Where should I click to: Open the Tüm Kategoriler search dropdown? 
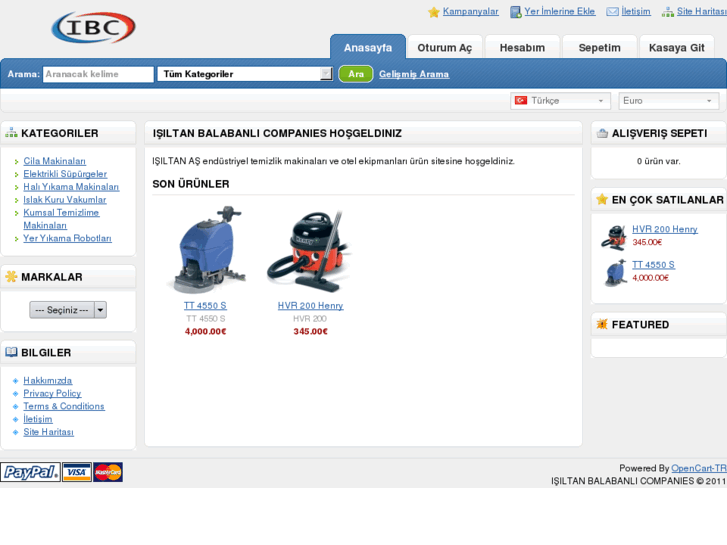tap(245, 74)
